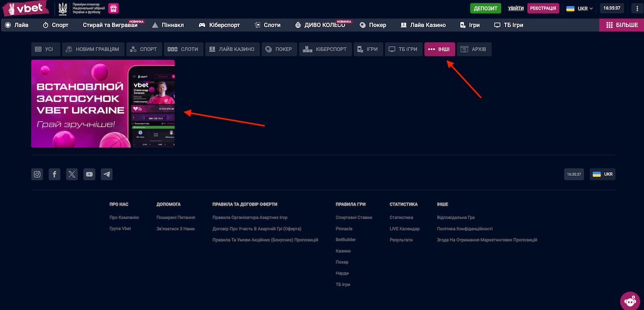Select the ТБ ІГРИ promotions tab
644x310 pixels.
point(404,49)
